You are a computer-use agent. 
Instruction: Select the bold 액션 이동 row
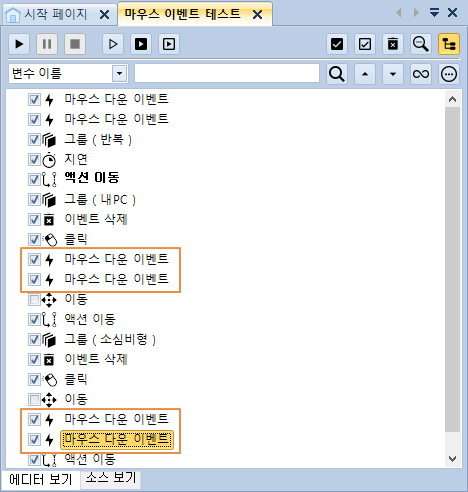click(x=92, y=179)
